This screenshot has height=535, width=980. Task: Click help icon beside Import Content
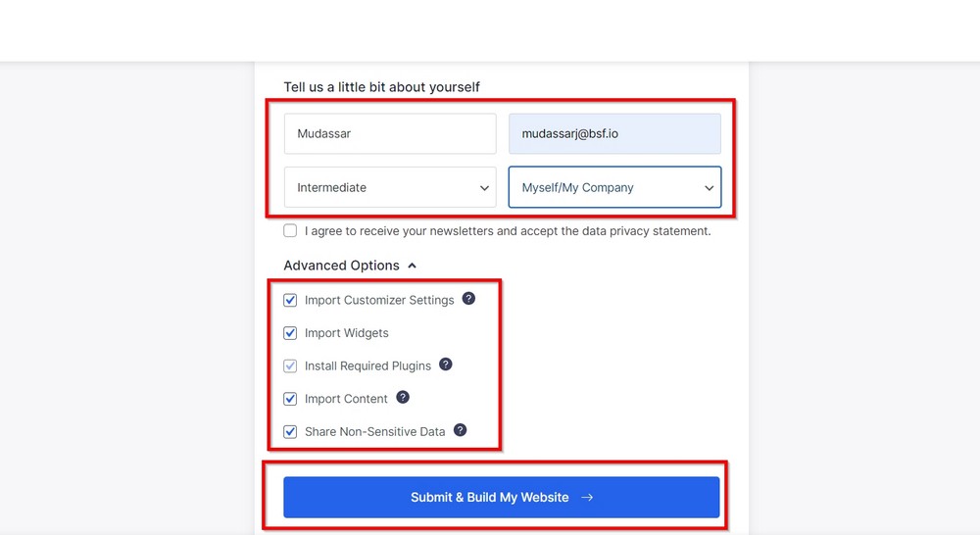pos(403,398)
